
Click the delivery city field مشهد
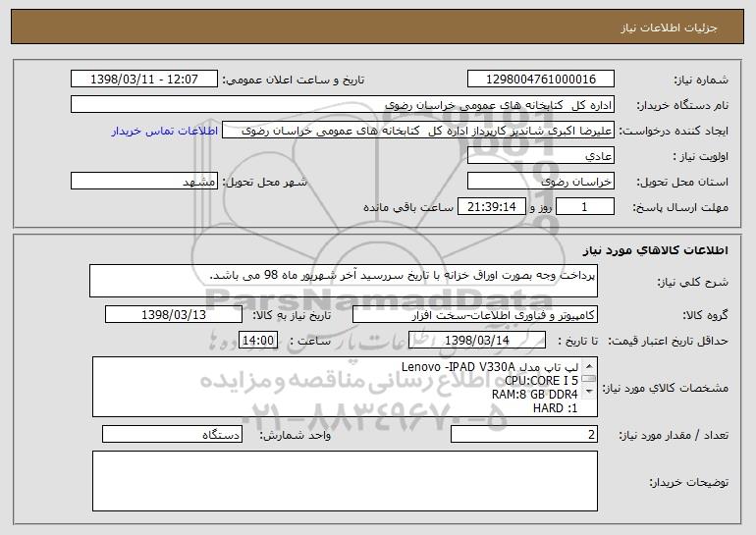pos(144,182)
